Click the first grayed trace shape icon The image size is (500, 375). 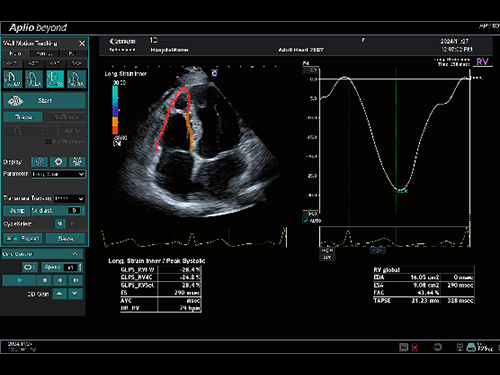[18, 131]
